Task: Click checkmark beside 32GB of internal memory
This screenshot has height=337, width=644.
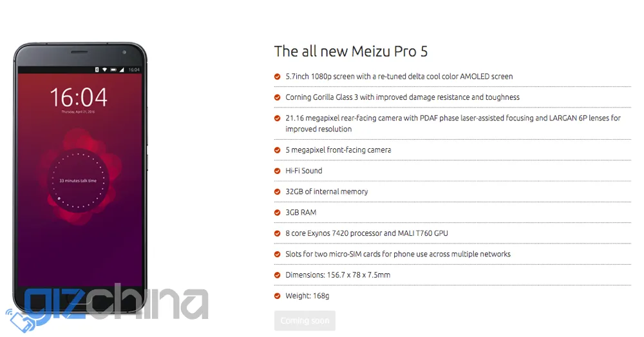Action: tap(278, 192)
